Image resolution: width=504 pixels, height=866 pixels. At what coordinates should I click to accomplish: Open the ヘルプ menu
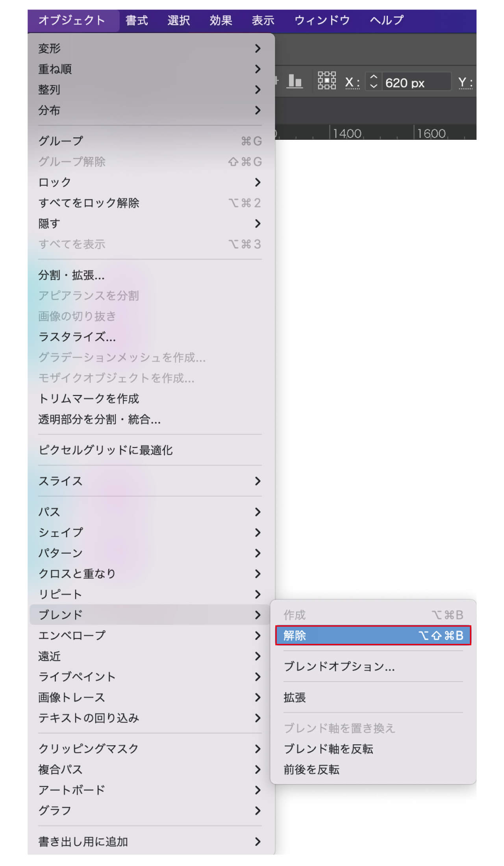tap(386, 20)
